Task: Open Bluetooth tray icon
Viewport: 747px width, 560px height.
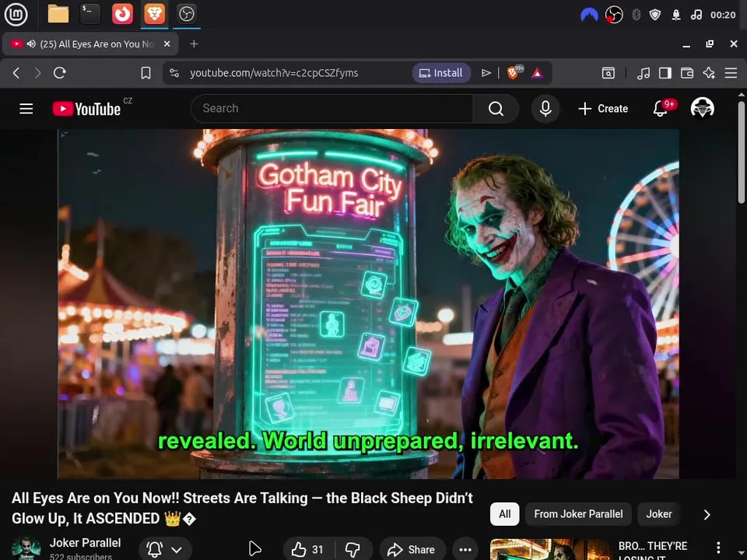Action: [x=636, y=15]
